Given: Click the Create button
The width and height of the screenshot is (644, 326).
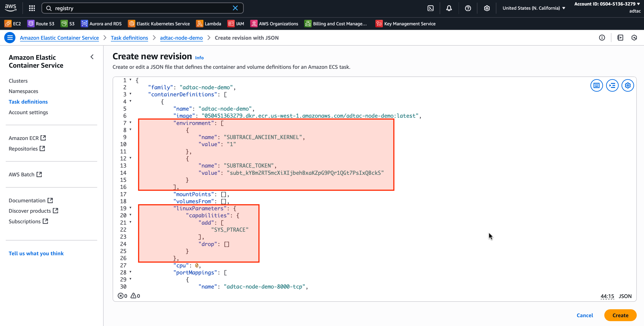Looking at the screenshot, I should pos(620,315).
